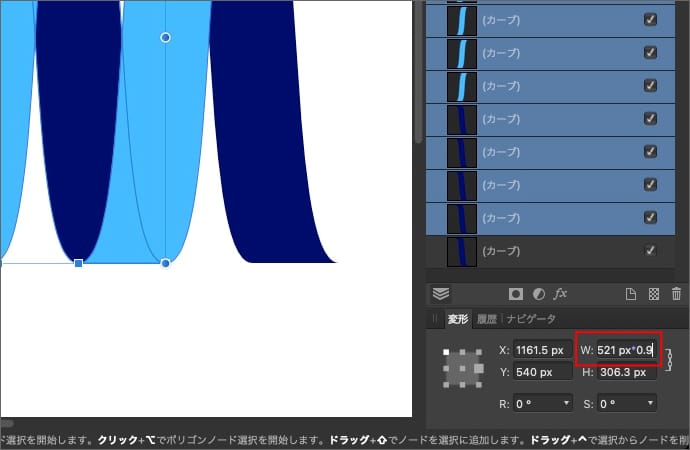690x450 pixels.
Task: Hide the unselected bottom curve layer
Action: (650, 250)
